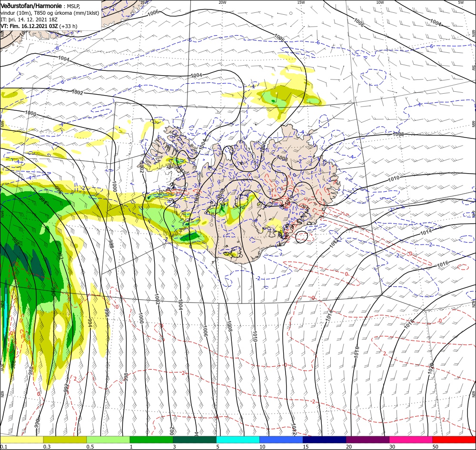Click the light yellow 0.1–0.3 legend swatch

(21, 440)
